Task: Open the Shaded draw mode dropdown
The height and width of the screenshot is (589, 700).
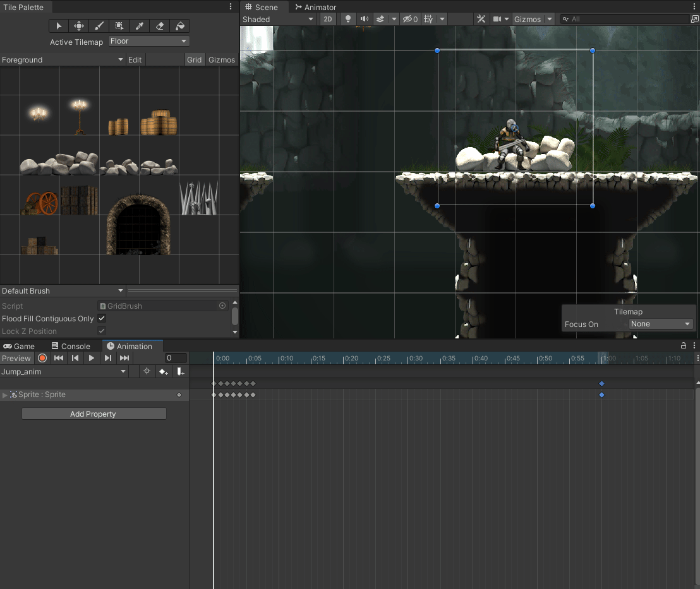Action: 278,19
